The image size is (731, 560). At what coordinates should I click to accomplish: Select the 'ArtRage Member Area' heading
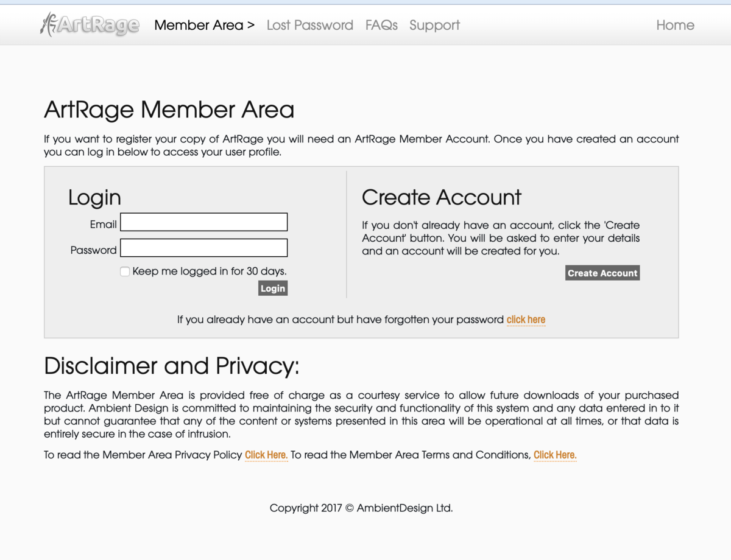(x=169, y=110)
